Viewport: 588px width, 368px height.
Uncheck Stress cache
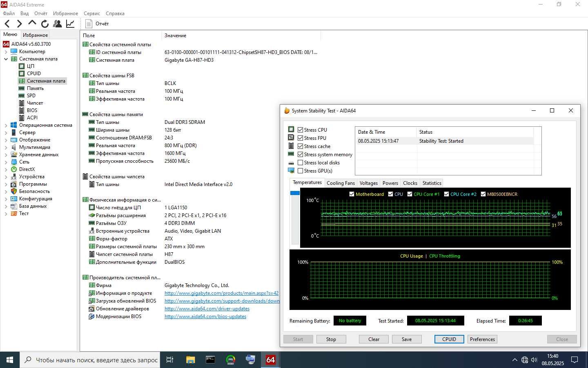(x=300, y=146)
